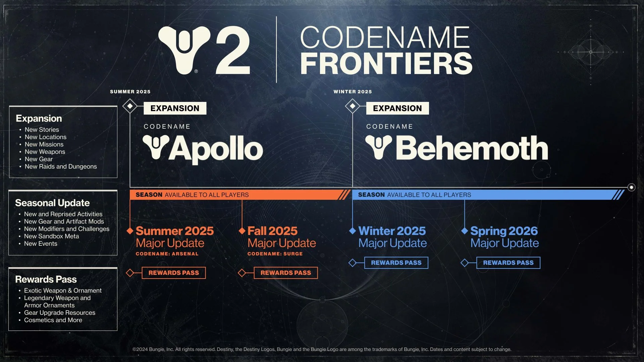
Task: Expand the Expansion content details panel
Action: [x=63, y=141]
